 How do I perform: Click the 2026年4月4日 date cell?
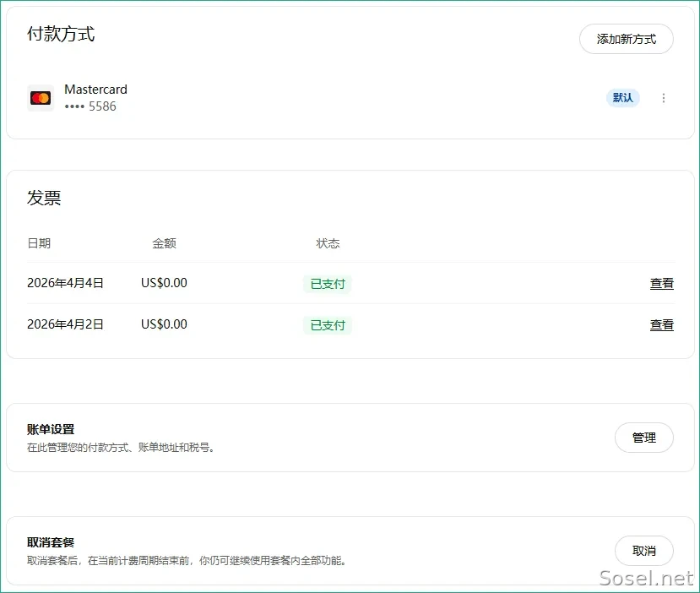coord(65,283)
